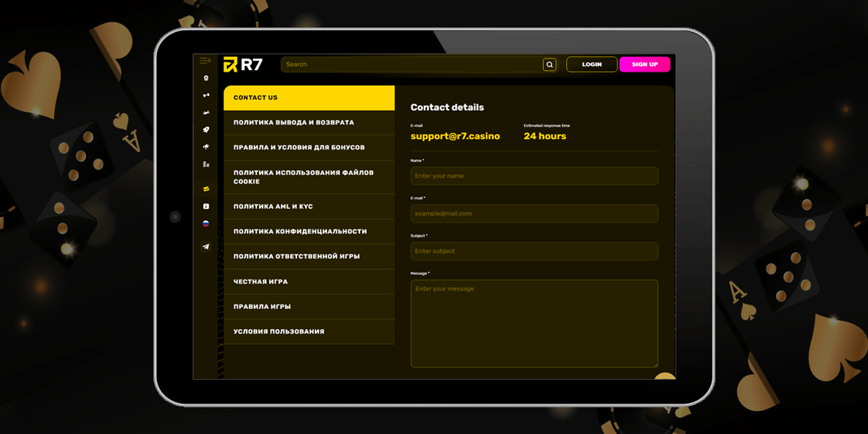Viewport: 868px width, 434px height.
Task: Click the rocket crash games icon
Action: pos(205,129)
